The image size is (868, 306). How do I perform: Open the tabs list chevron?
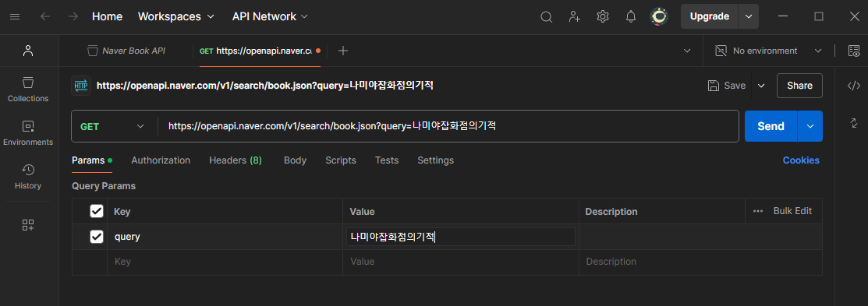687,51
